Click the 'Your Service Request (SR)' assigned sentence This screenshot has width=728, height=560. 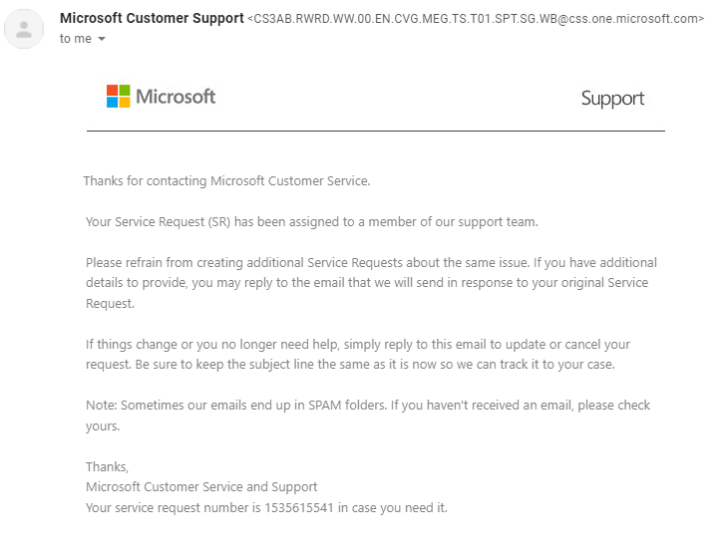(311, 222)
